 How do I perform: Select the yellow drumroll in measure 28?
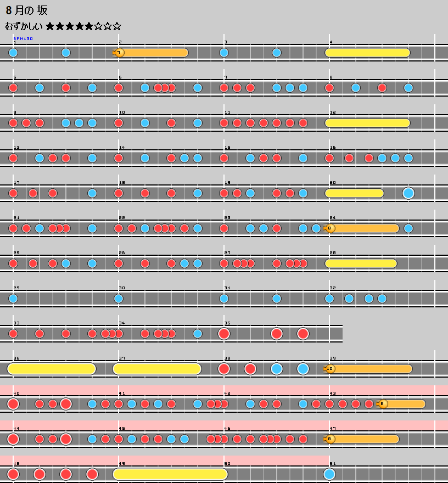361,263
